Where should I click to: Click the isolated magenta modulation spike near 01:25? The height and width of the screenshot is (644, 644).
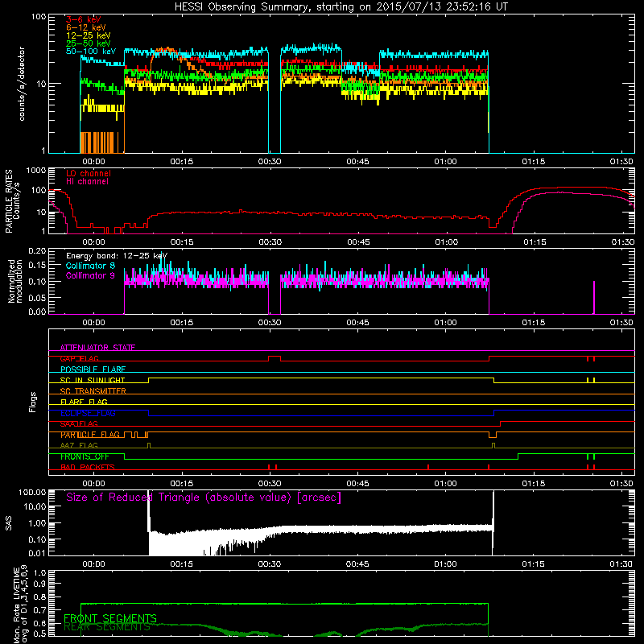[x=594, y=297]
